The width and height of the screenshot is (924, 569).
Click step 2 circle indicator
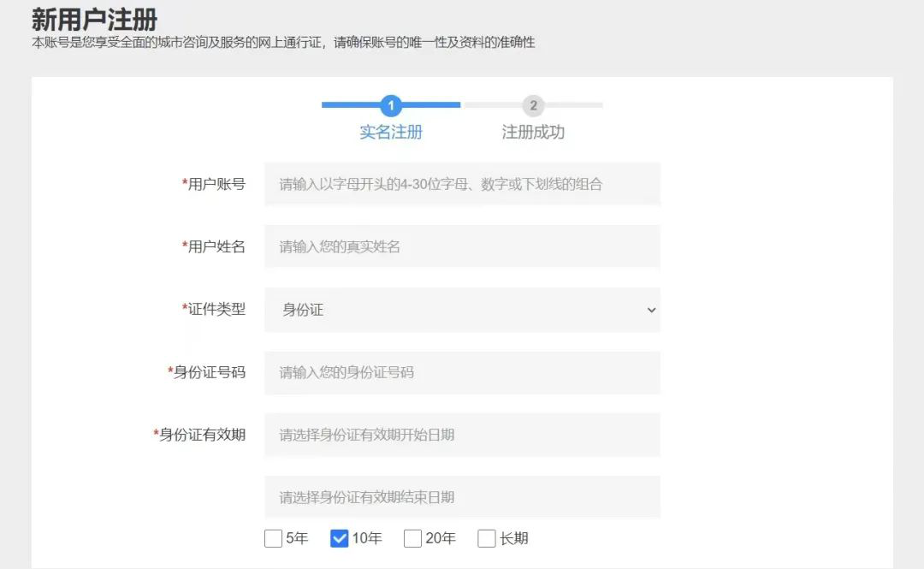coord(533,105)
